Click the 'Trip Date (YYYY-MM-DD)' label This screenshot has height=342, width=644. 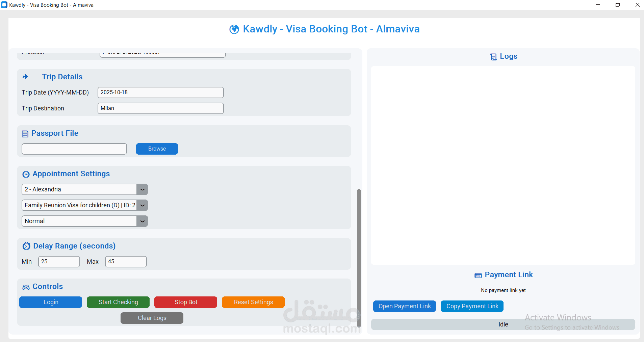coord(55,93)
